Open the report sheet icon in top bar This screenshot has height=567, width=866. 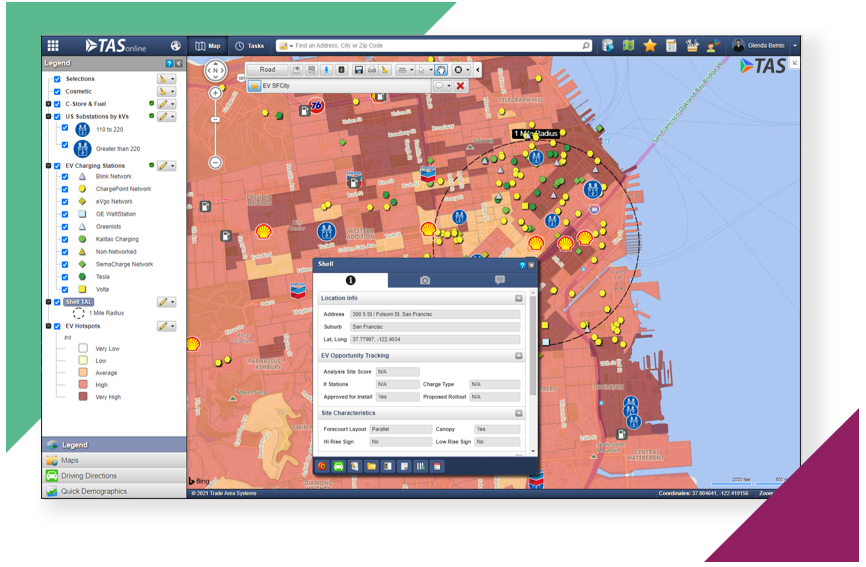coord(672,46)
